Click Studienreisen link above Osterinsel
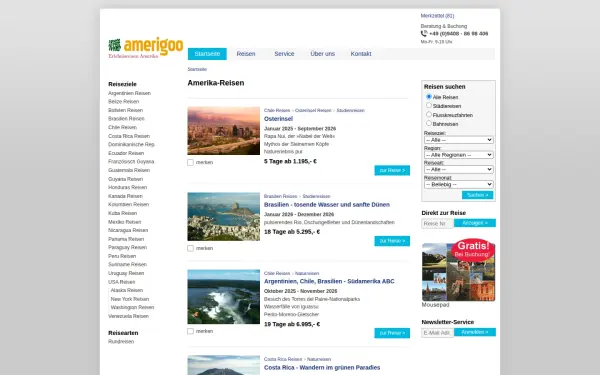 point(351,111)
